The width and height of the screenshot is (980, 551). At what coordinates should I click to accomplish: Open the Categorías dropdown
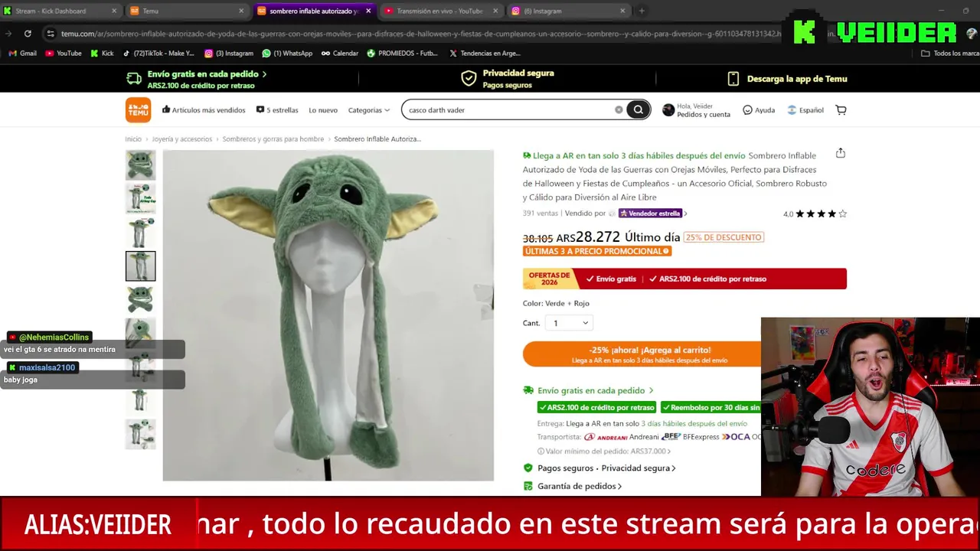coord(368,110)
